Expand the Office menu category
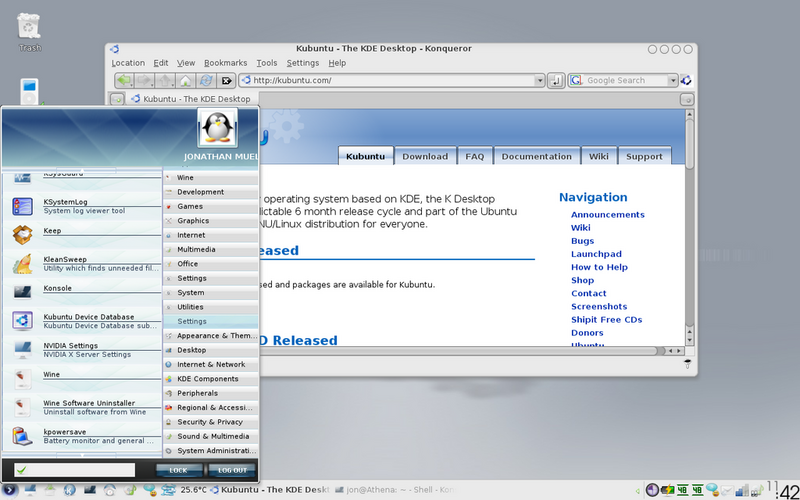Viewport: 800px width, 500px height. tap(211, 264)
